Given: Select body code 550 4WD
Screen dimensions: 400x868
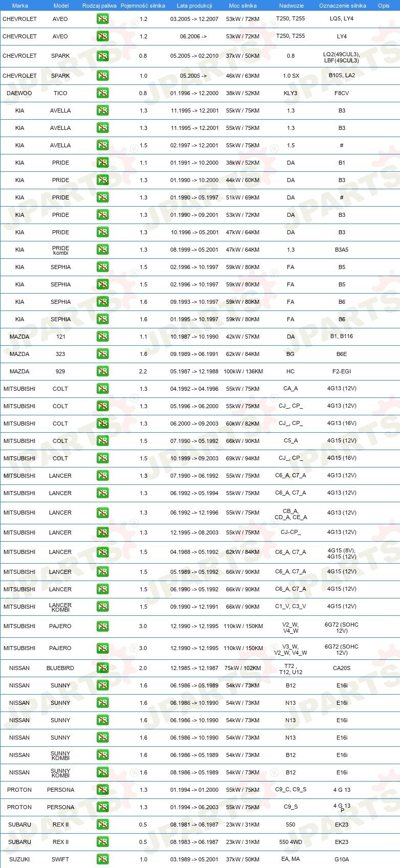Looking at the screenshot, I should coord(291,842).
